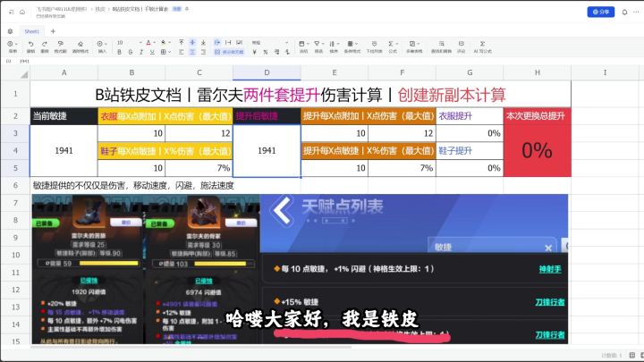Viewport: 644px width, 362px height.
Task: Select the red 0% total cell
Action: [x=538, y=150]
